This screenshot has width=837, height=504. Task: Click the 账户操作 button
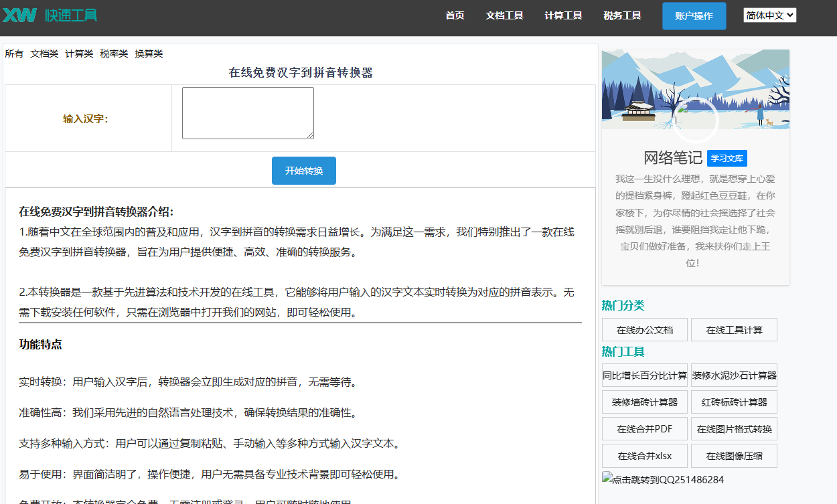click(x=694, y=16)
